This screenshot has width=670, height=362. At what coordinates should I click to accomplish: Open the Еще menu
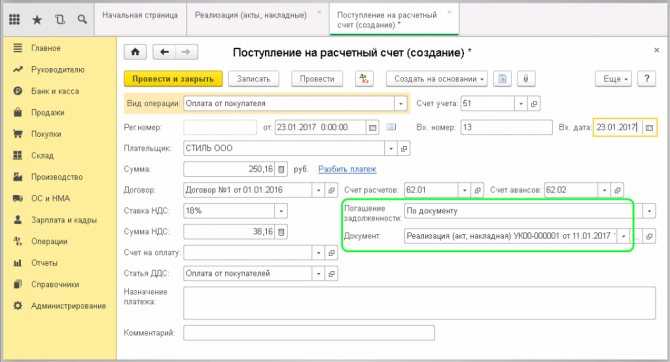pos(613,79)
